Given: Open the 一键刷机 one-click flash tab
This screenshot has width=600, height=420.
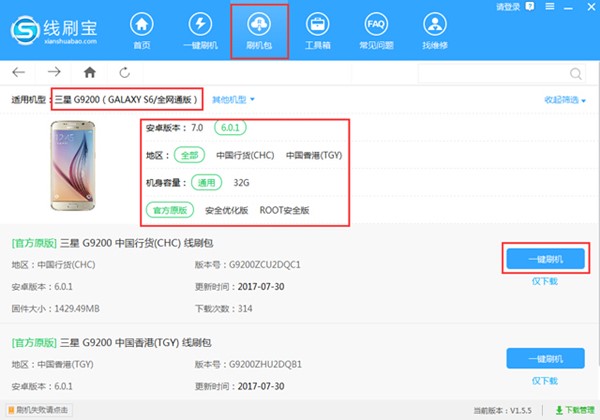Looking at the screenshot, I should tap(201, 31).
